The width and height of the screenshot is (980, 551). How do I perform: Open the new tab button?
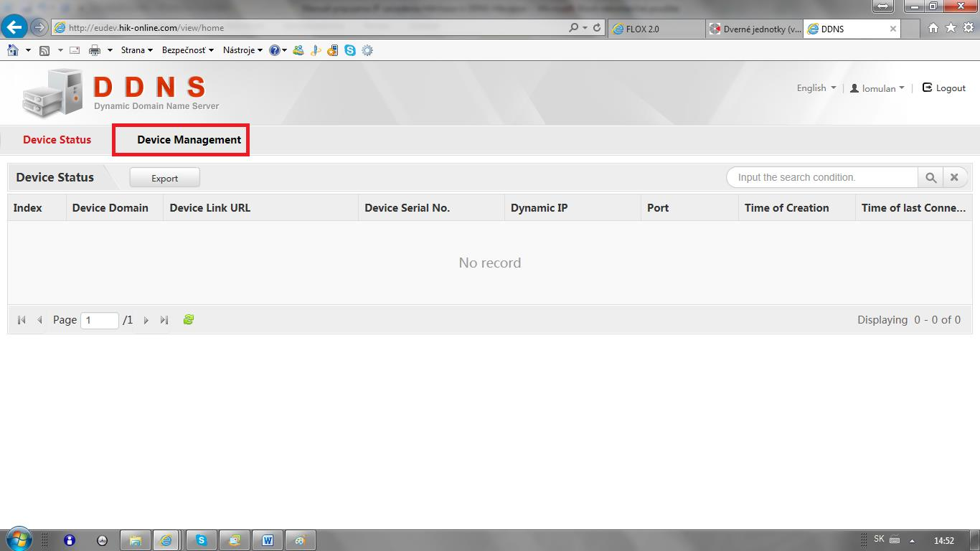(910, 29)
